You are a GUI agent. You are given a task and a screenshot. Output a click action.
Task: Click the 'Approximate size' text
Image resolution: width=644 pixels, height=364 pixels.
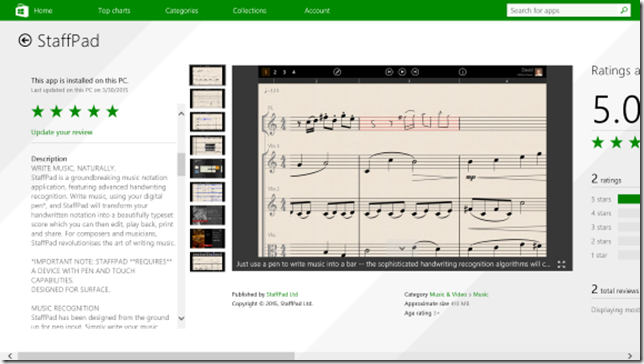tap(427, 304)
